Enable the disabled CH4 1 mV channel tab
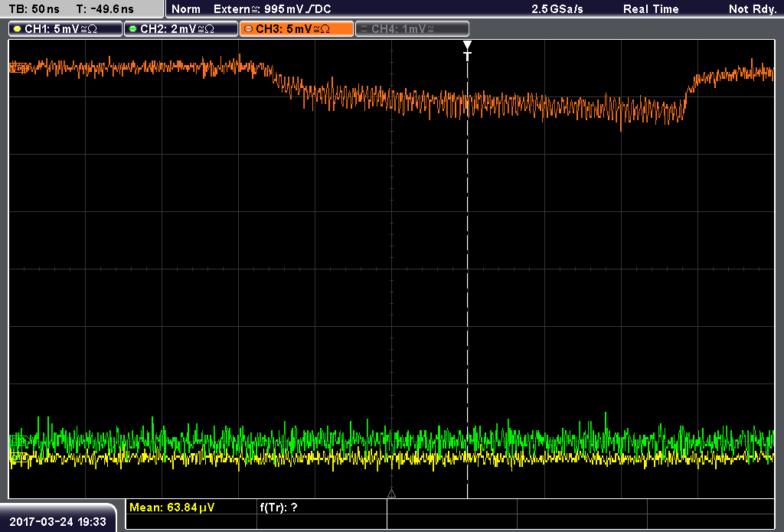The height and width of the screenshot is (532, 784). (413, 29)
